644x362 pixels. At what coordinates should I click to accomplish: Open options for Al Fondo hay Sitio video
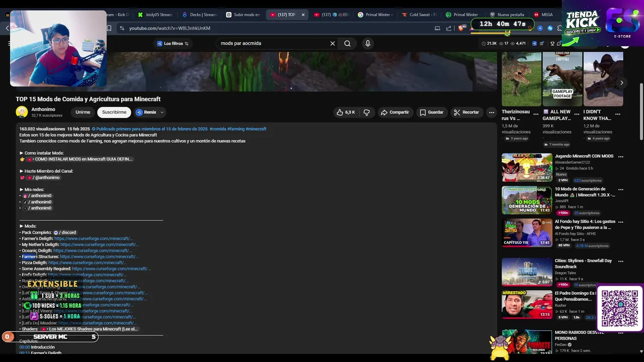click(620, 222)
